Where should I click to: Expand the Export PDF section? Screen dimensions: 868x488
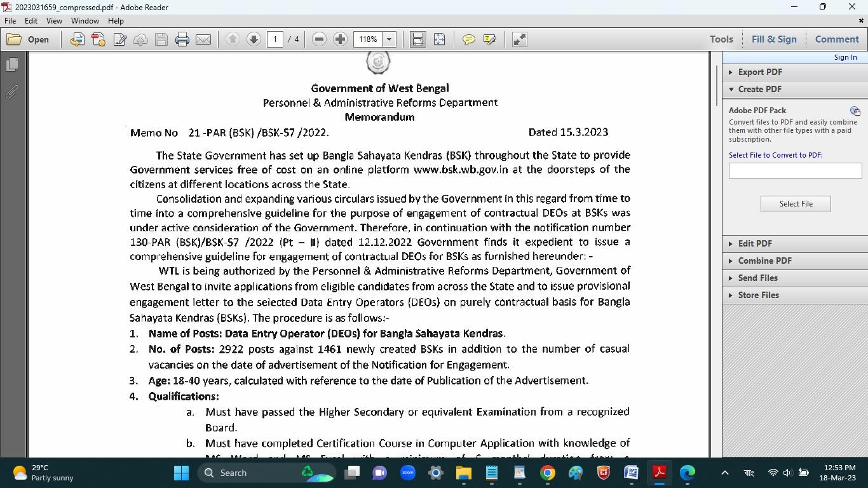pos(795,72)
